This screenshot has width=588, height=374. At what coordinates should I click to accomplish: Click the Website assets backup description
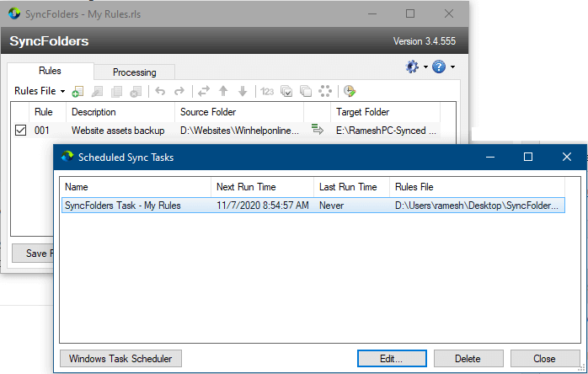point(118,131)
